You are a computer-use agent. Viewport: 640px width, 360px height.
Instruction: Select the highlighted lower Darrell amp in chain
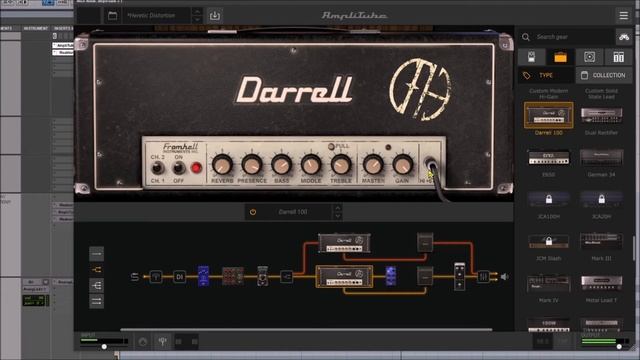point(344,276)
